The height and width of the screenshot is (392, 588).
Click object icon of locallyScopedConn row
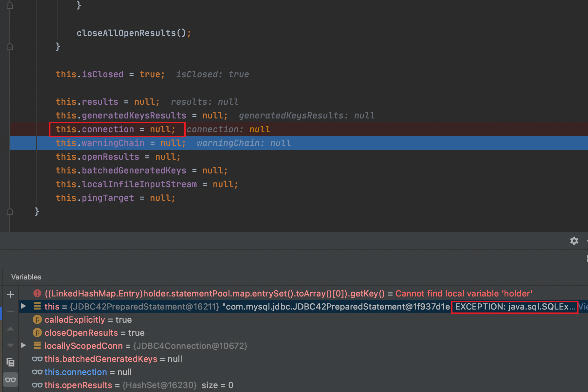(x=37, y=345)
